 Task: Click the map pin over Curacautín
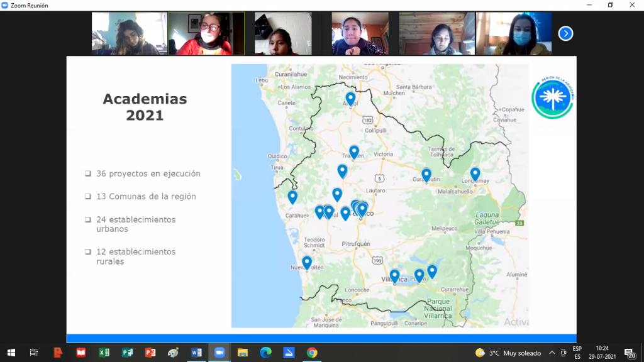pyautogui.click(x=426, y=176)
